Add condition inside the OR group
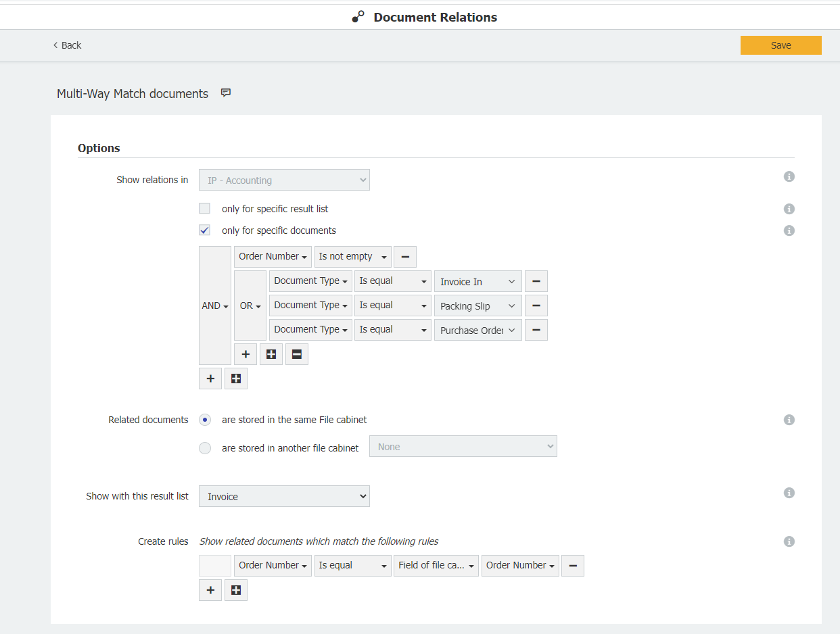 coord(246,354)
